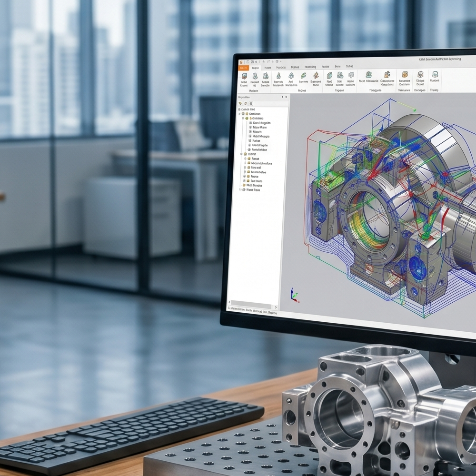This screenshot has height=476, width=476.
Task: Select the green hexagonal solid ribbon icon
Action: 329,75
